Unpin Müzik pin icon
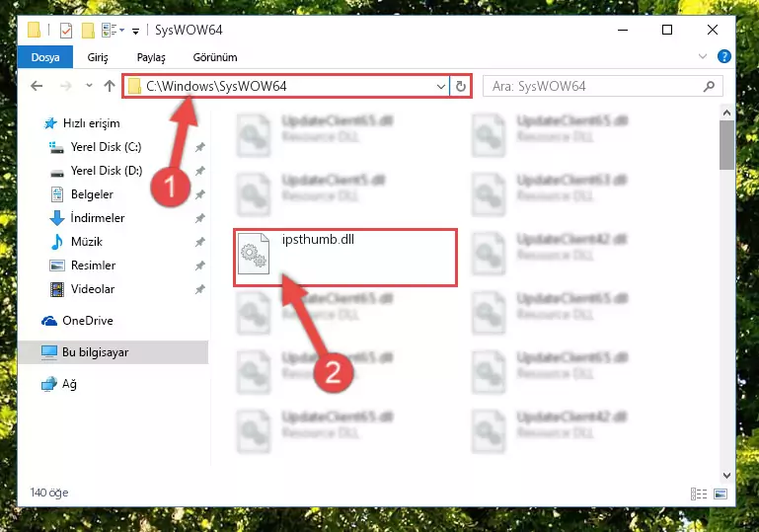 [x=200, y=242]
